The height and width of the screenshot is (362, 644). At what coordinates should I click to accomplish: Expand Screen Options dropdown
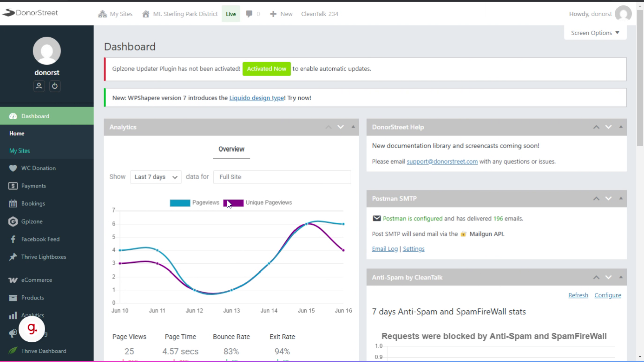coord(595,33)
